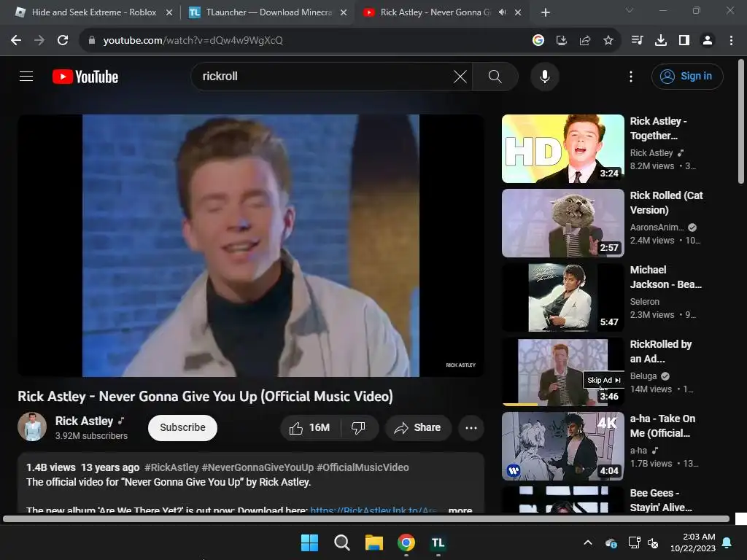Click the YouTube logo
Image resolution: width=747 pixels, height=560 pixels.
[85, 77]
